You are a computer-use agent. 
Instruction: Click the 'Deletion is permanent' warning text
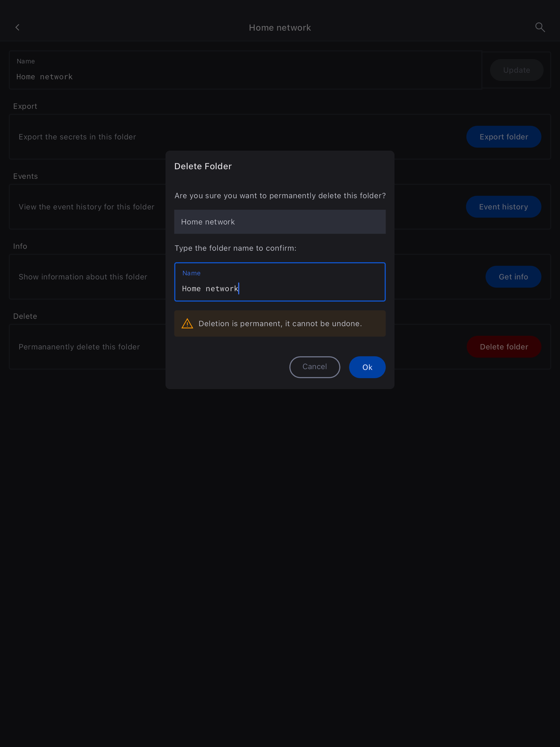280,323
